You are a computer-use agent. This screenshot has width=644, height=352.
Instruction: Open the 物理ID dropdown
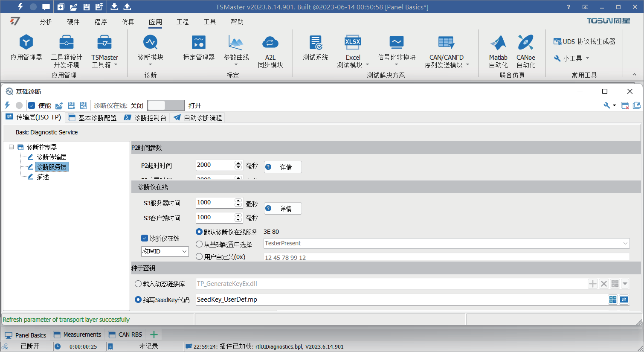(x=165, y=251)
